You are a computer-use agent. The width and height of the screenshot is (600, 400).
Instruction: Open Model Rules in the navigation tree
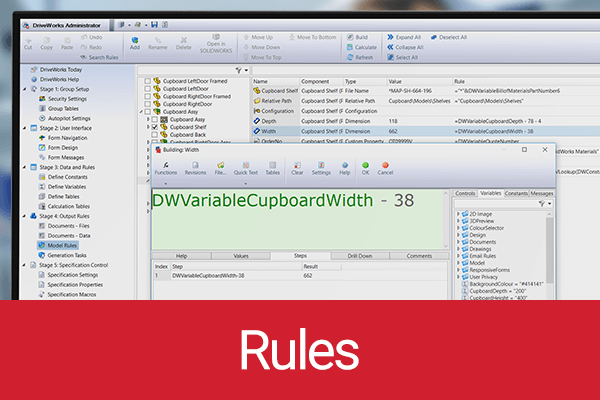(x=59, y=245)
